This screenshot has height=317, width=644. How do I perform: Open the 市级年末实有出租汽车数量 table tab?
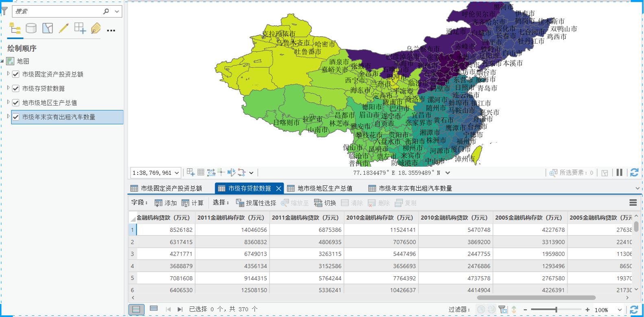410,188
